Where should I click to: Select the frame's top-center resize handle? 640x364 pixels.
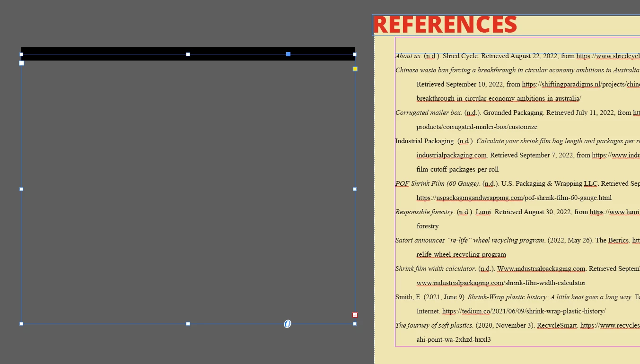[188, 54]
